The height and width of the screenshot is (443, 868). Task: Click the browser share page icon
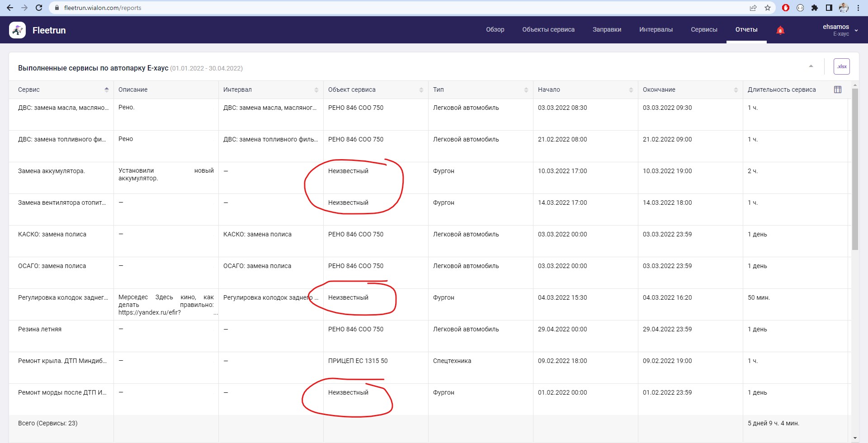pyautogui.click(x=753, y=8)
